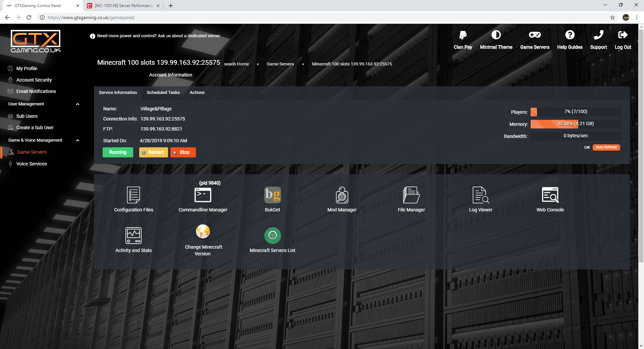This screenshot has height=349, width=644.
Task: Click the Account Information link
Action: pyautogui.click(x=171, y=75)
